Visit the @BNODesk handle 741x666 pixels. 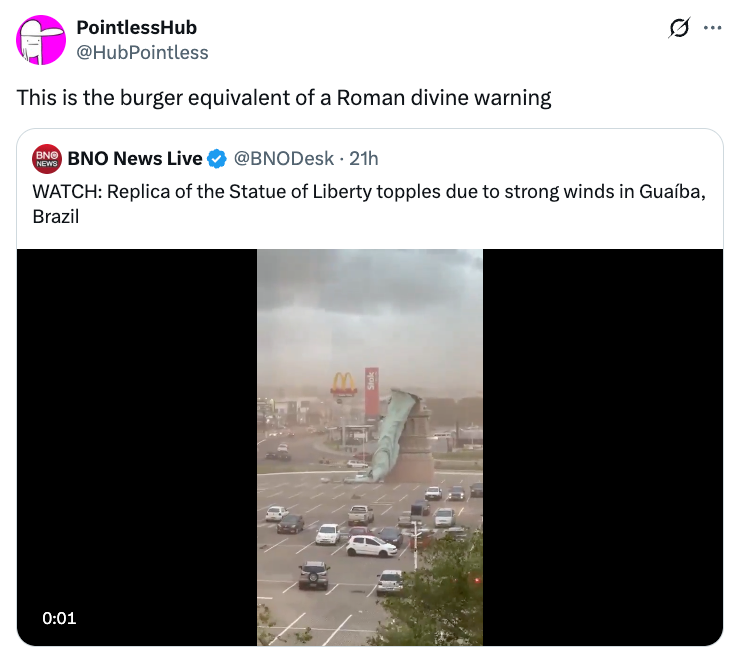point(284,158)
